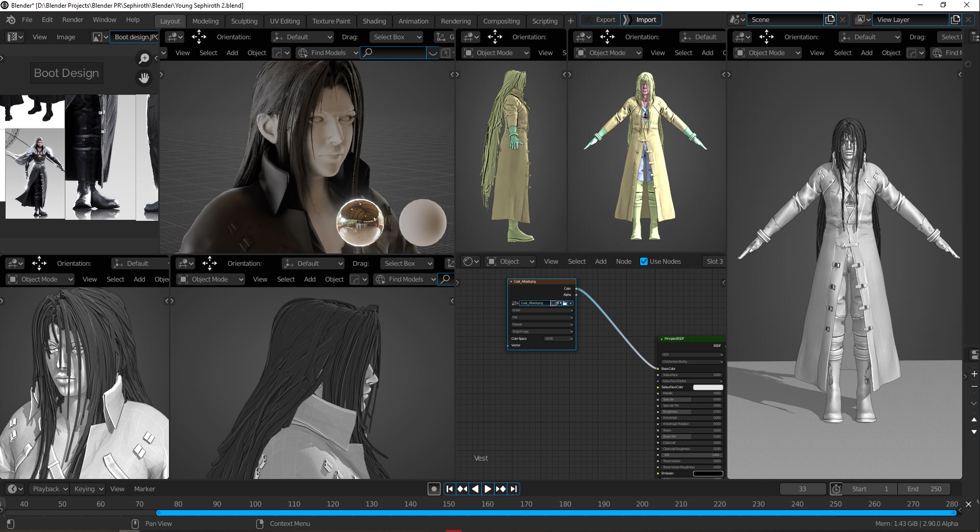Image resolution: width=980 pixels, height=532 pixels.
Task: Click the use preview range clock icon by Start
Action: click(x=836, y=489)
